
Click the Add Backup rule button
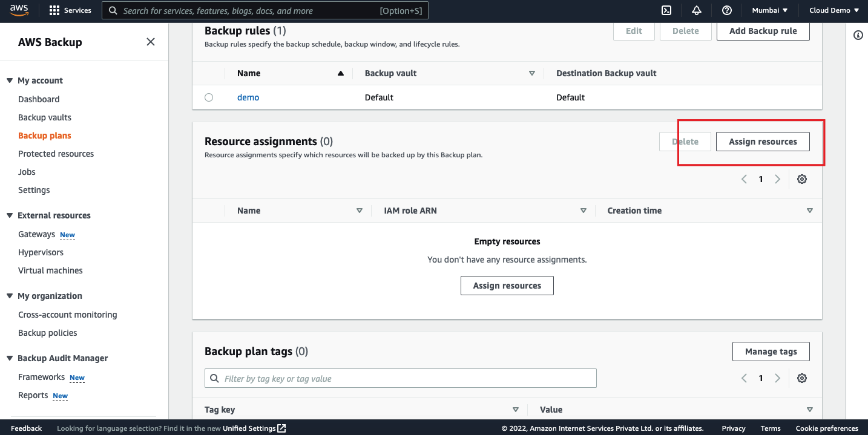coord(763,31)
